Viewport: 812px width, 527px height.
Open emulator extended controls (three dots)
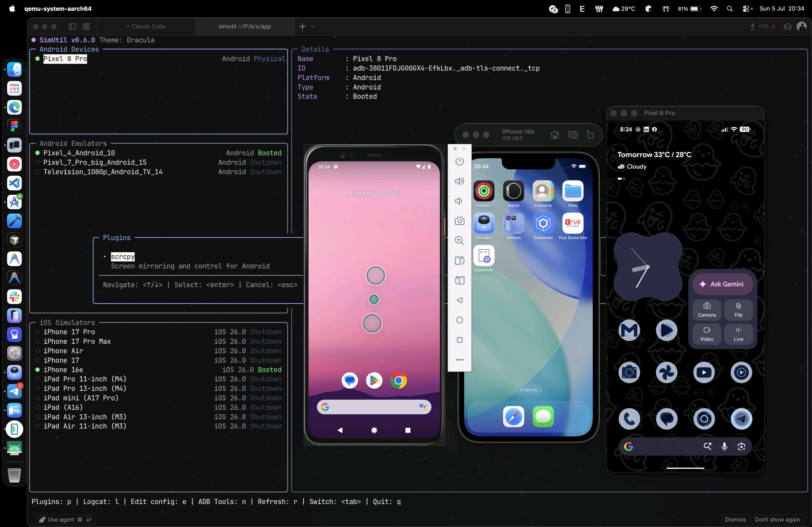coord(459,360)
